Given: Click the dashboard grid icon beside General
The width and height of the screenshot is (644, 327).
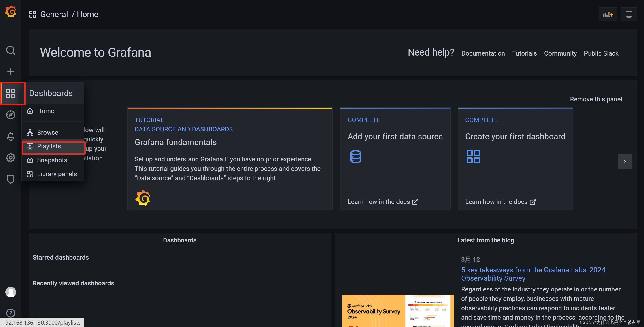Looking at the screenshot, I should pyautogui.click(x=32, y=14).
